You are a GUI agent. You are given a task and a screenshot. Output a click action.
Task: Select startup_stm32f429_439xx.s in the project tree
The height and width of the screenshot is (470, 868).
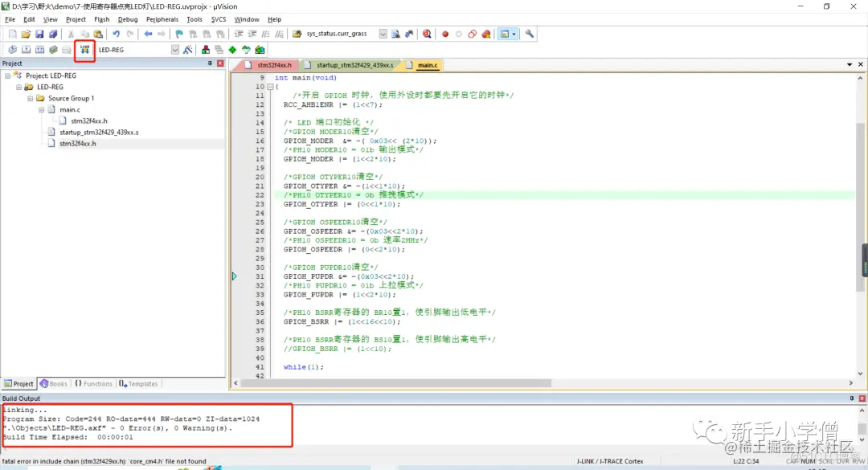(99, 133)
